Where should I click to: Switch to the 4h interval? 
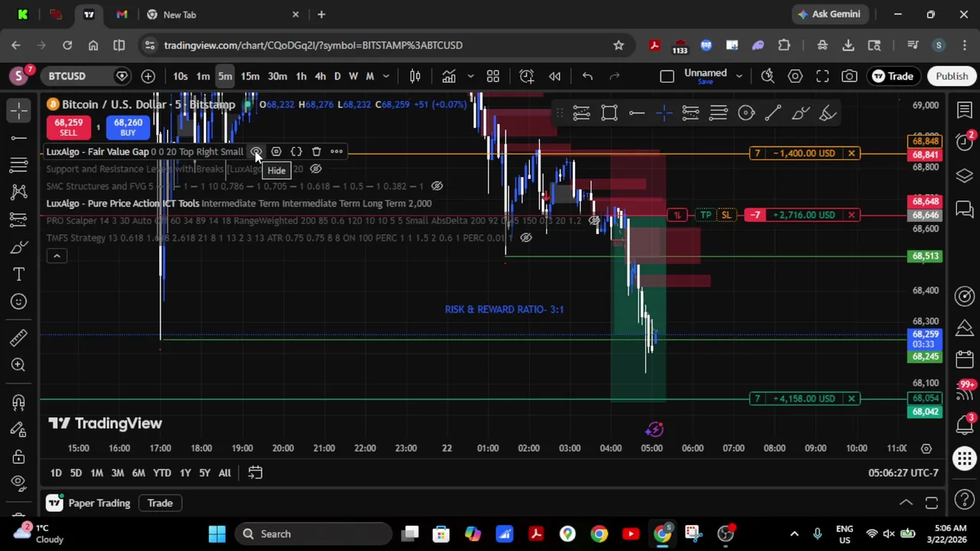coord(320,76)
